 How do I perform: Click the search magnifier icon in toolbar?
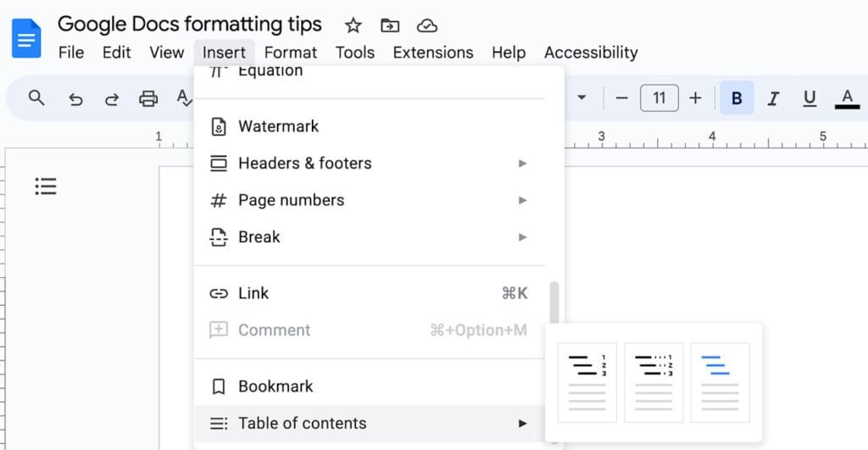coord(36,98)
